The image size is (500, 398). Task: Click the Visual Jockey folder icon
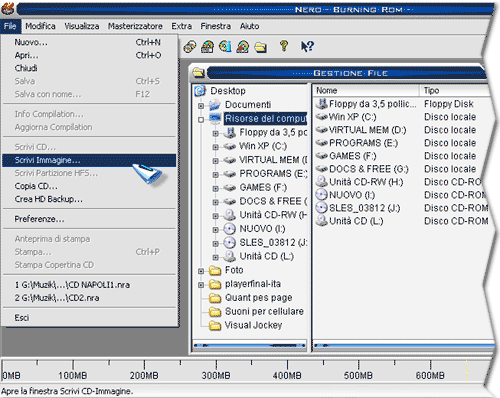pos(215,325)
